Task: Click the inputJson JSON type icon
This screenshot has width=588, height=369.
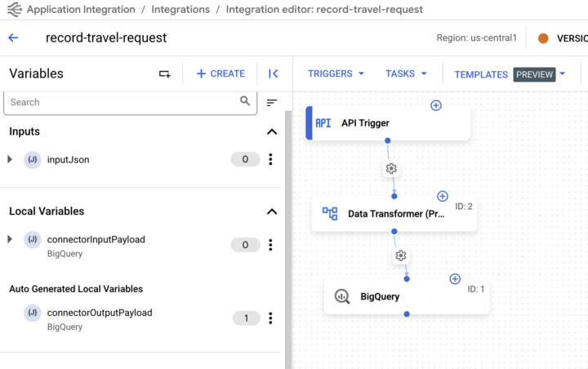Action: point(33,160)
